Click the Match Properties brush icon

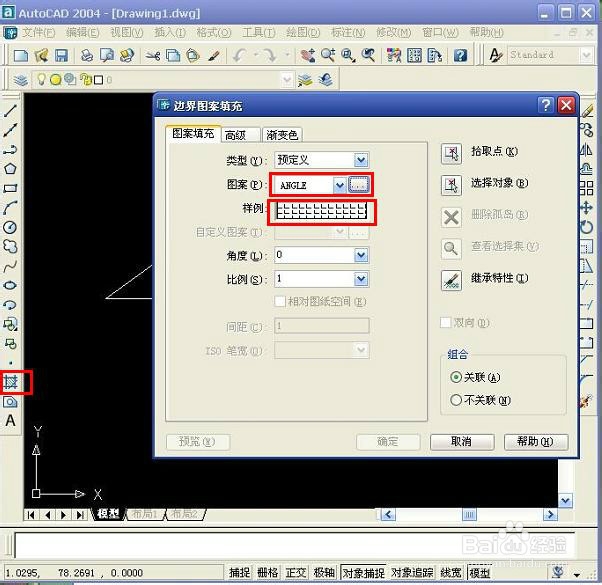click(x=214, y=56)
